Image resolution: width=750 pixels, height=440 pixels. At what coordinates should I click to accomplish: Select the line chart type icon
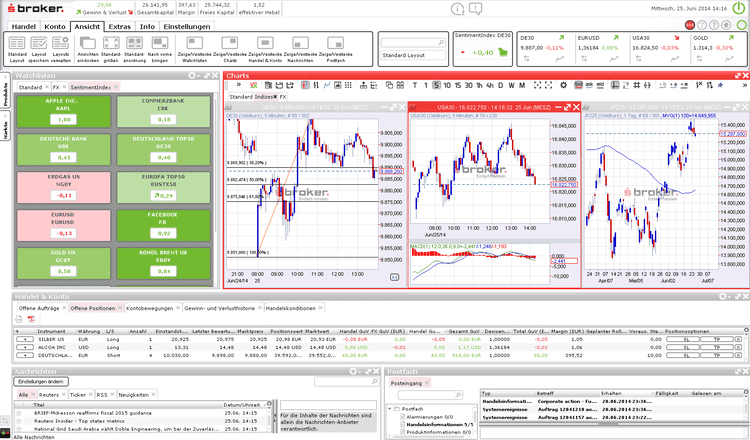[327, 85]
